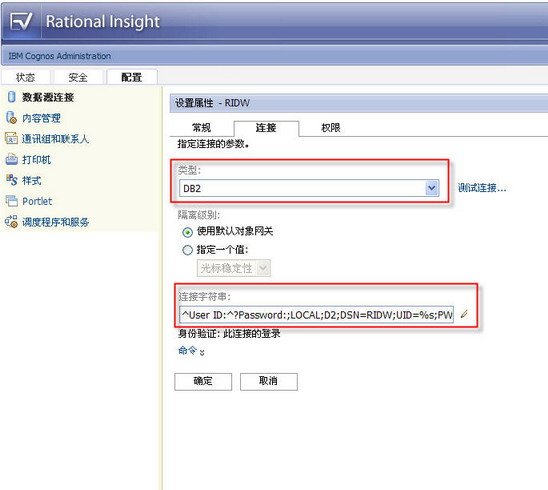This screenshot has width=548, height=490.
Task: Click the content administration icon
Action: 12,118
